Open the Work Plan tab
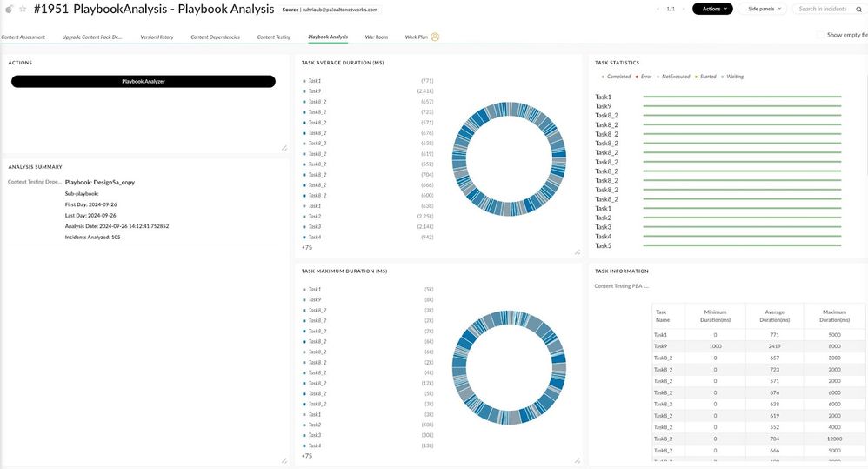 (x=417, y=37)
